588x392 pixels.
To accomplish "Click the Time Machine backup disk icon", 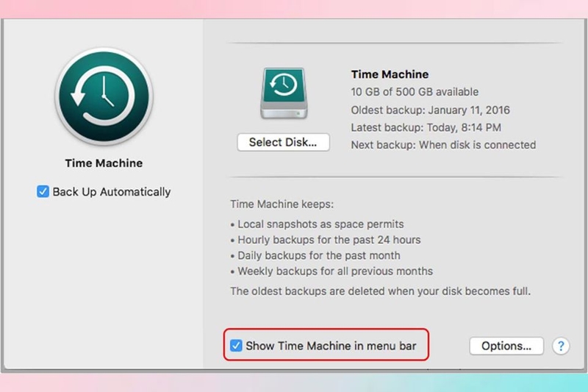I will tap(284, 93).
